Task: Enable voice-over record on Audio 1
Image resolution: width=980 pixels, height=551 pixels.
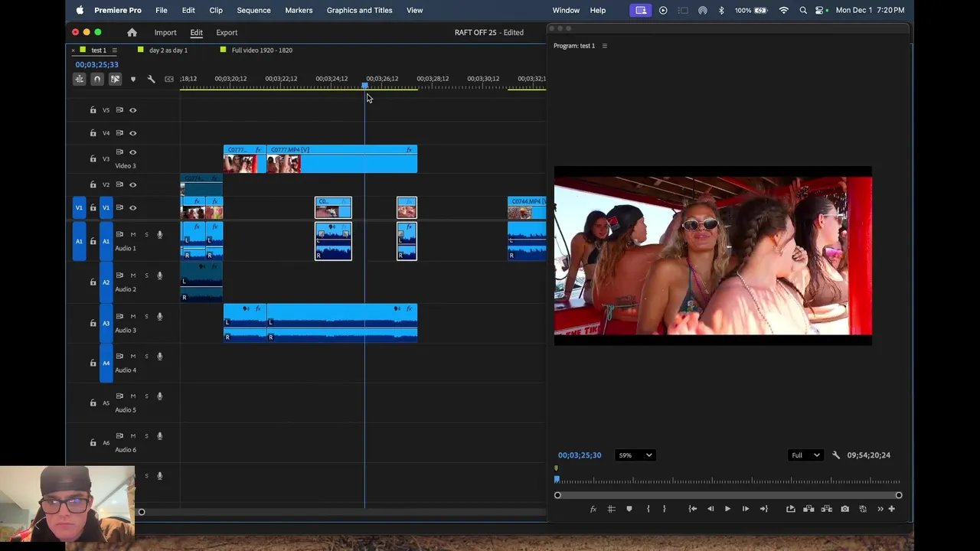Action: click(159, 234)
